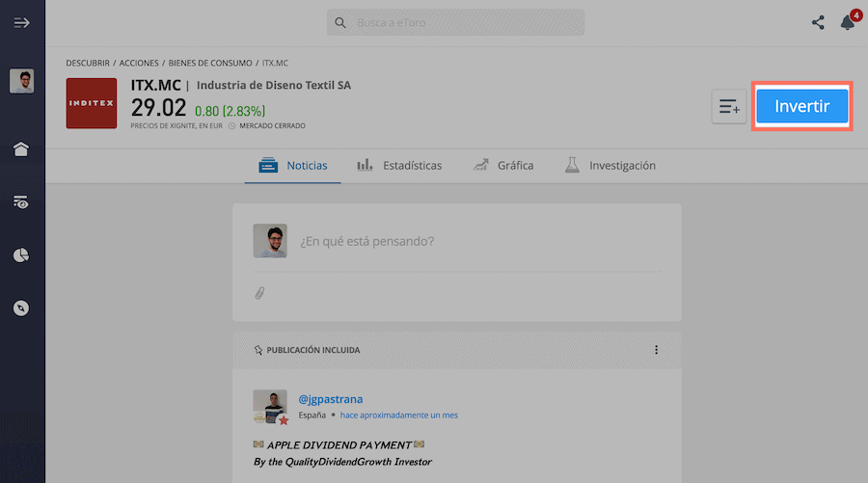The image size is (868, 483).
Task: Open the discover compass icon
Action: point(21,309)
